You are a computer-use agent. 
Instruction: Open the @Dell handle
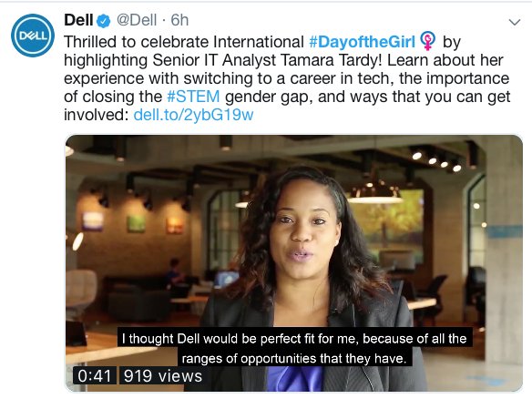click(x=137, y=20)
